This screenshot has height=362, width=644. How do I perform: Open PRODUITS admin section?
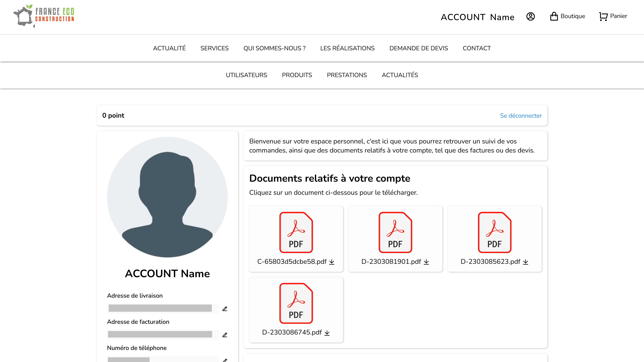point(297,75)
